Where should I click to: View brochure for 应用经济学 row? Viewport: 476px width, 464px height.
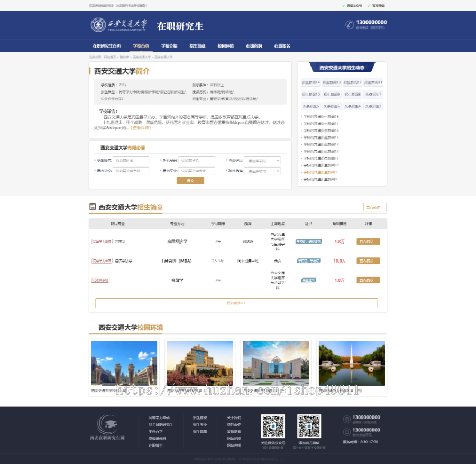pyautogui.click(x=368, y=242)
